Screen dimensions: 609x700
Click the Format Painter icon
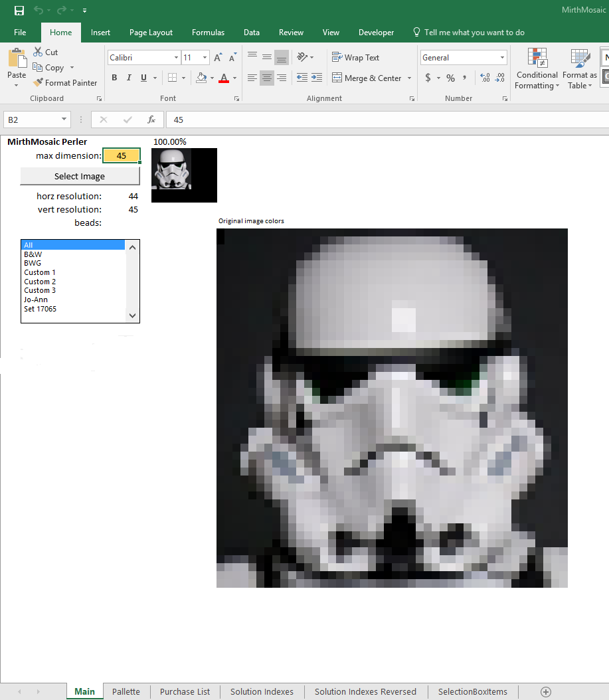38,82
